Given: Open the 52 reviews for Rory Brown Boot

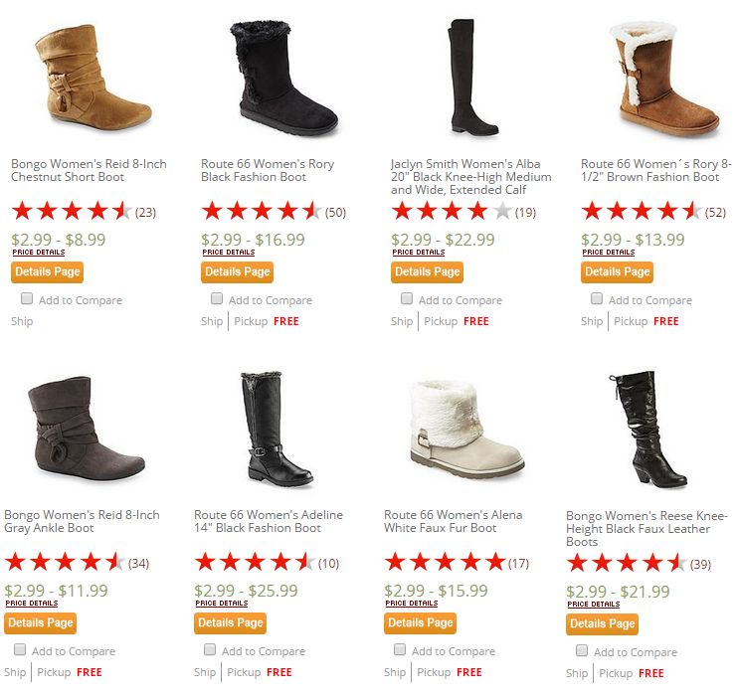Looking at the screenshot, I should [715, 213].
